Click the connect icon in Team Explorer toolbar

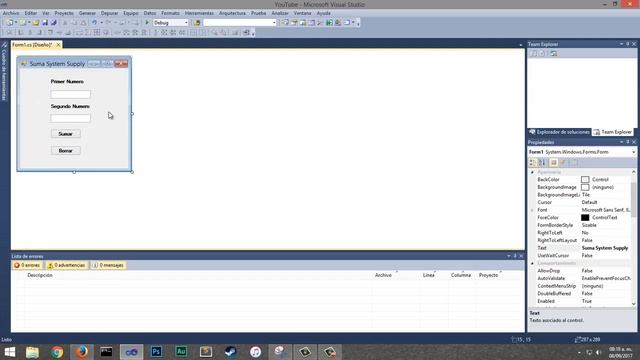pos(553,53)
